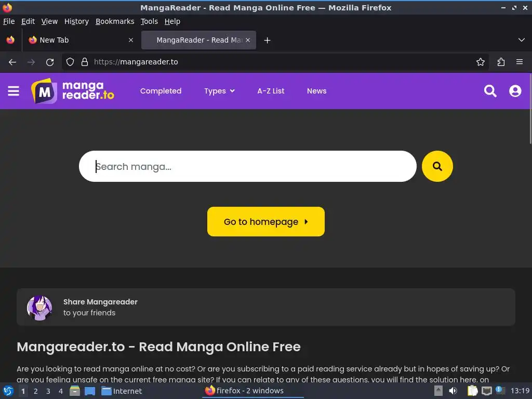This screenshot has width=532, height=399.
Task: Open the taskbar file manager icon
Action: click(x=75, y=391)
